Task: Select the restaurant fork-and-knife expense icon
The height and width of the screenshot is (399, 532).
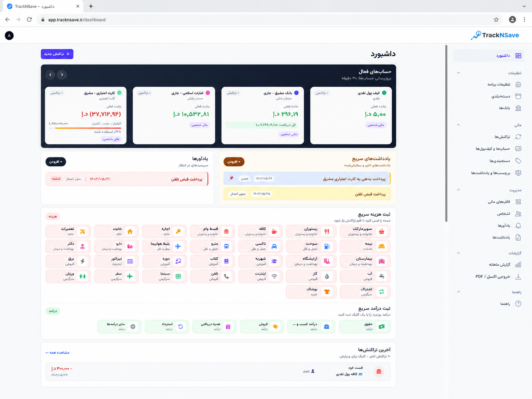Action: (327, 231)
